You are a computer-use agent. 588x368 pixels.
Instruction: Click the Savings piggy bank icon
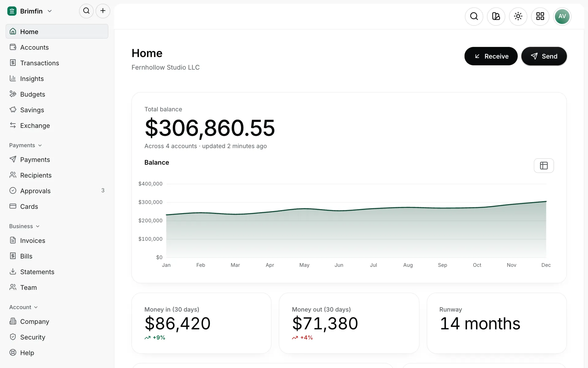pos(13,109)
